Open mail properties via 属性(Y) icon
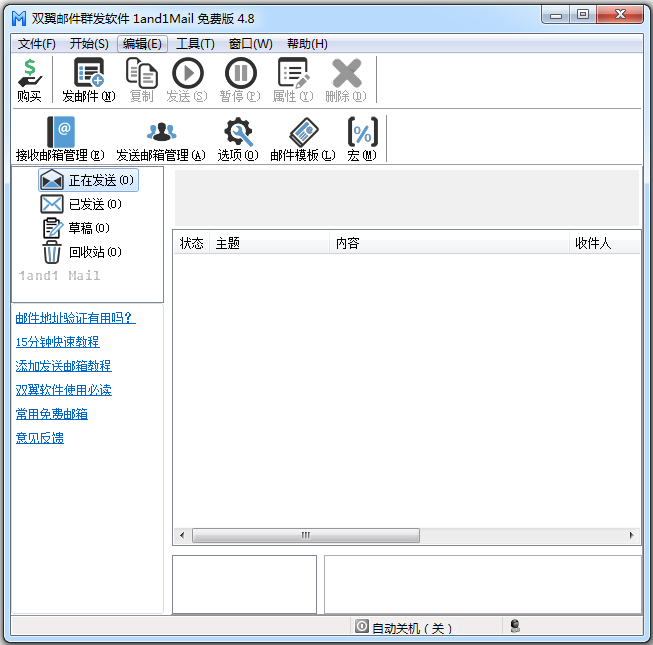 [293, 80]
